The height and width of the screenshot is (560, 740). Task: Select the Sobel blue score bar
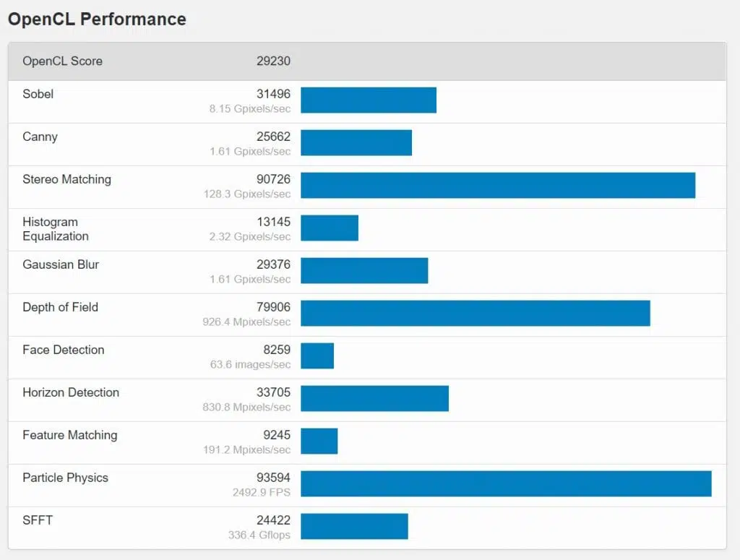(369, 100)
